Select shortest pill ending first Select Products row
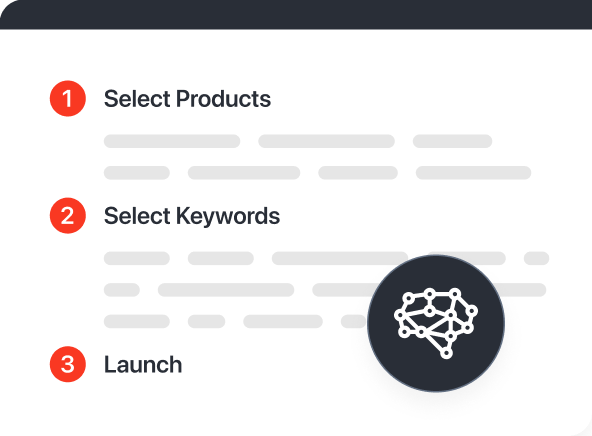Image resolution: width=592 pixels, height=436 pixels. [452, 141]
